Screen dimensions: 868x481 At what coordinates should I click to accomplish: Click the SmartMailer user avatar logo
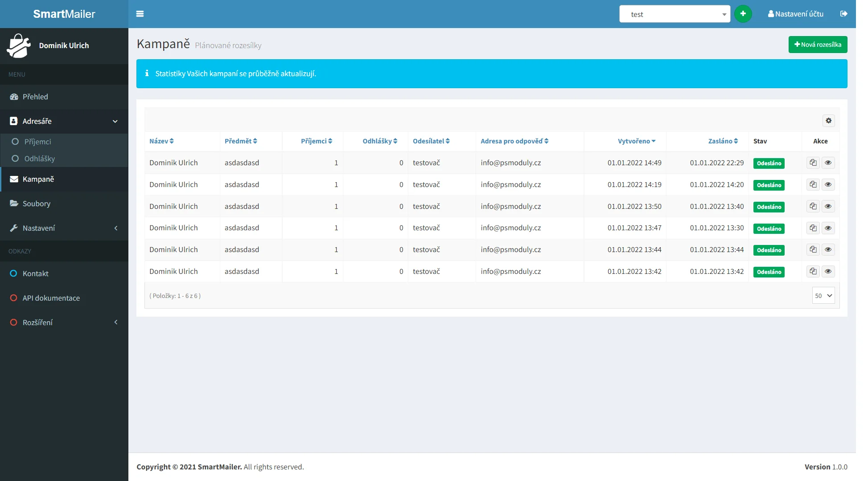(x=19, y=45)
